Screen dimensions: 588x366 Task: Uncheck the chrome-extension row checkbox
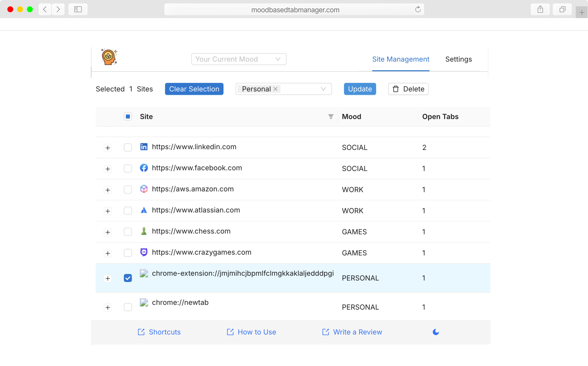pos(128,278)
